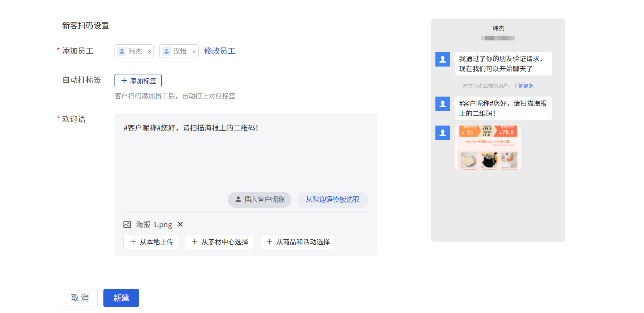Click the blue 新建 button
Screen dimensions: 644x313
point(121,298)
